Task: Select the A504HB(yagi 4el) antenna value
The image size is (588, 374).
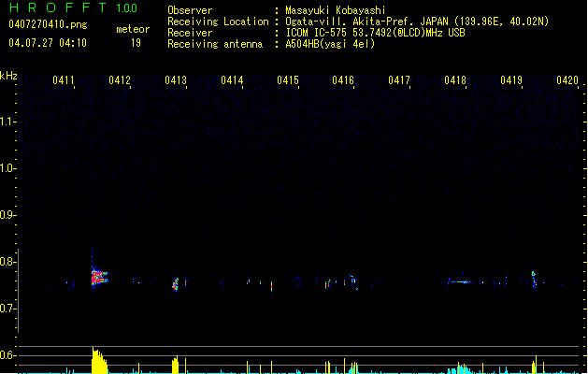Action: [330, 44]
